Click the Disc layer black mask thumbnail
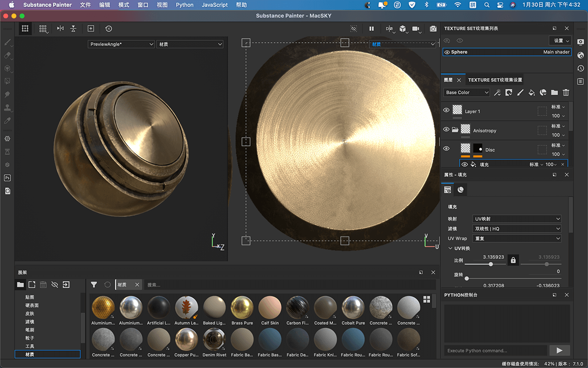Image resolution: width=588 pixels, height=368 pixels. point(478,149)
